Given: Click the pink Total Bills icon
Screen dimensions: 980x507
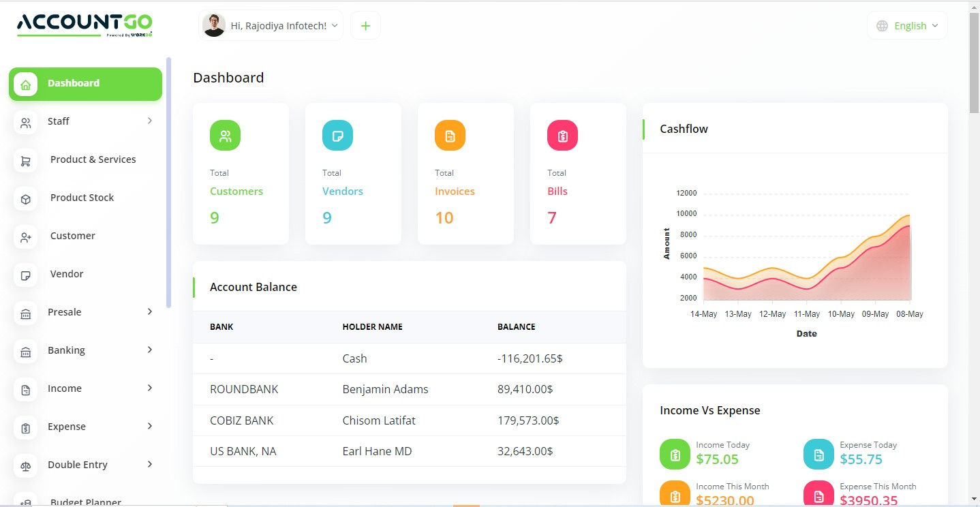Looking at the screenshot, I should 562,136.
